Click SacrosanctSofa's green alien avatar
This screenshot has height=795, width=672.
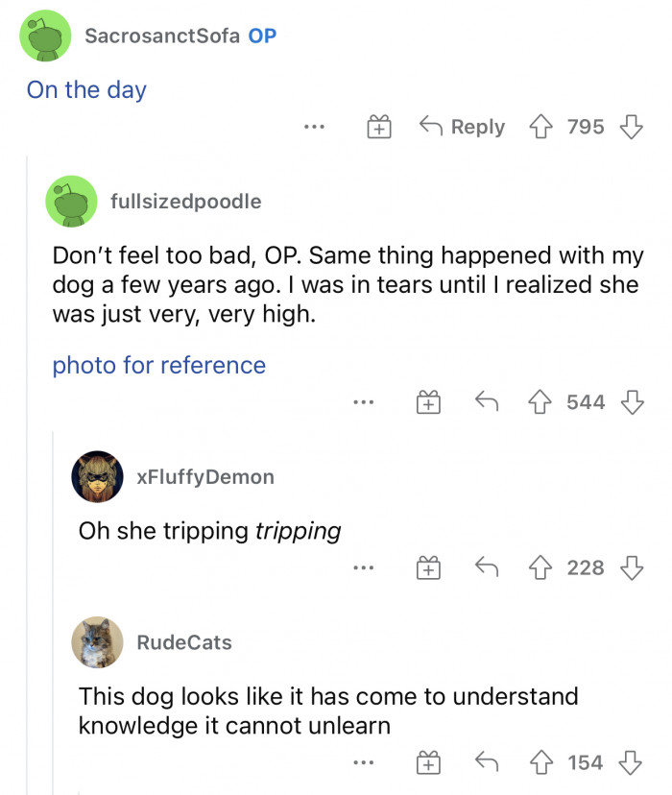coord(45,36)
